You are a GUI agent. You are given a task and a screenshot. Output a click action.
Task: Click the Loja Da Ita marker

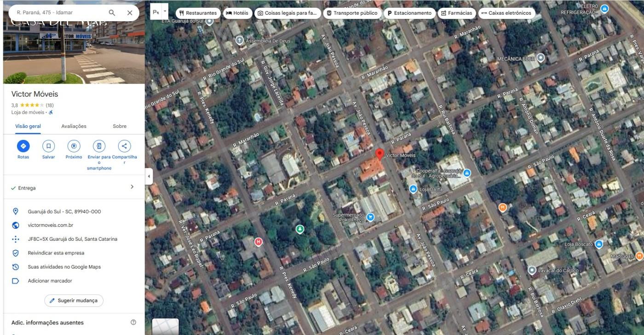point(413,189)
